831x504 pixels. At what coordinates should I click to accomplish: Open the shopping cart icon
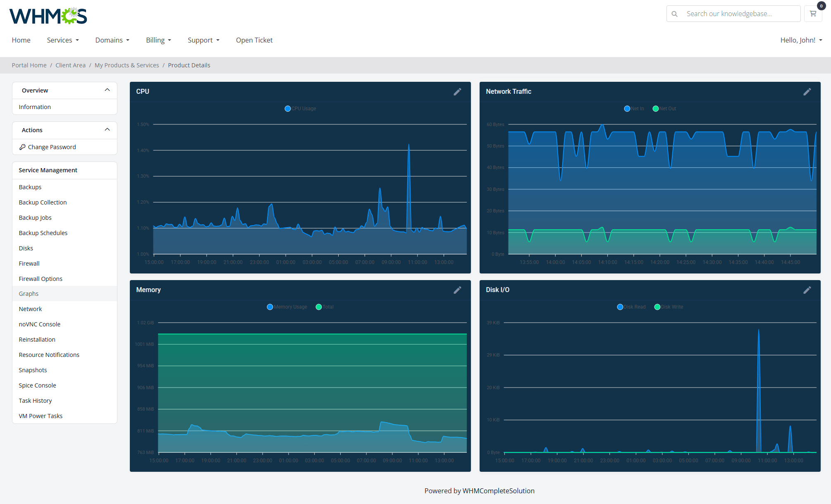point(813,14)
